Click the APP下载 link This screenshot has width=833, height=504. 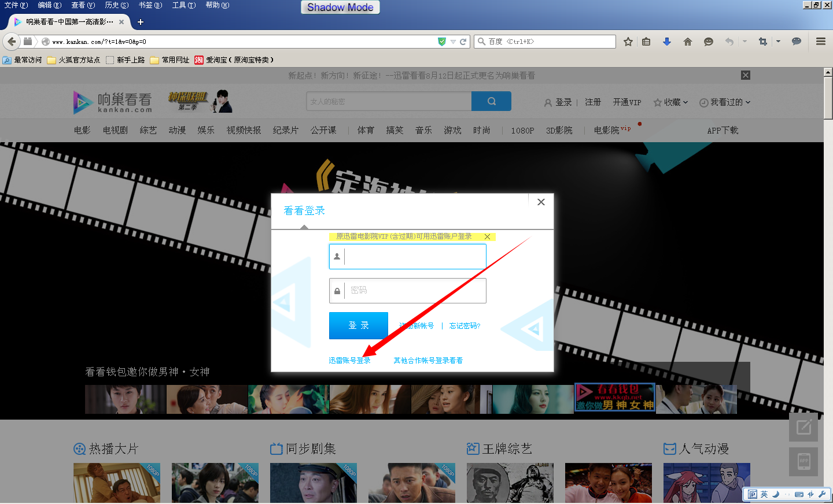pyautogui.click(x=723, y=131)
